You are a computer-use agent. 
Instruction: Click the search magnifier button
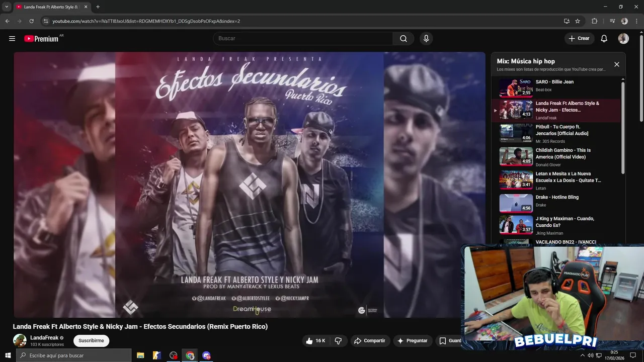coord(404,39)
